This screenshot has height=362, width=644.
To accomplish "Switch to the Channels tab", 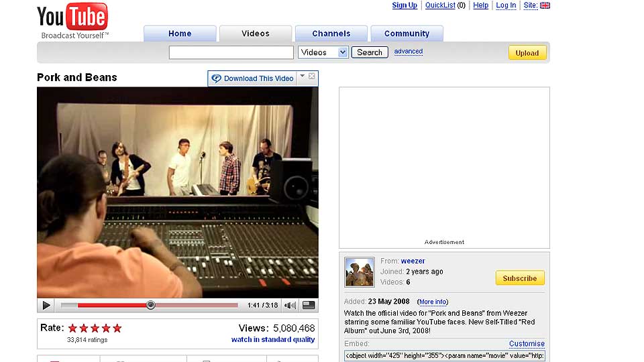I will [x=331, y=34].
